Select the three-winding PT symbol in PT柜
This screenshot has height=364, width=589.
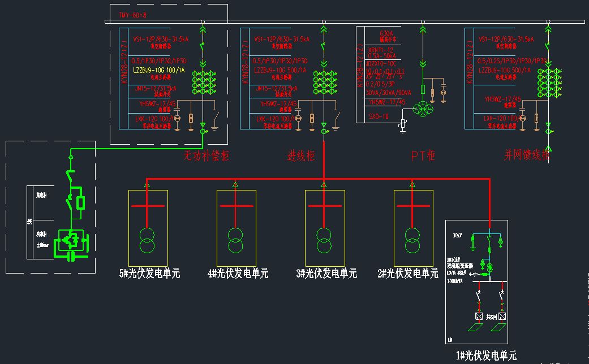(423, 108)
